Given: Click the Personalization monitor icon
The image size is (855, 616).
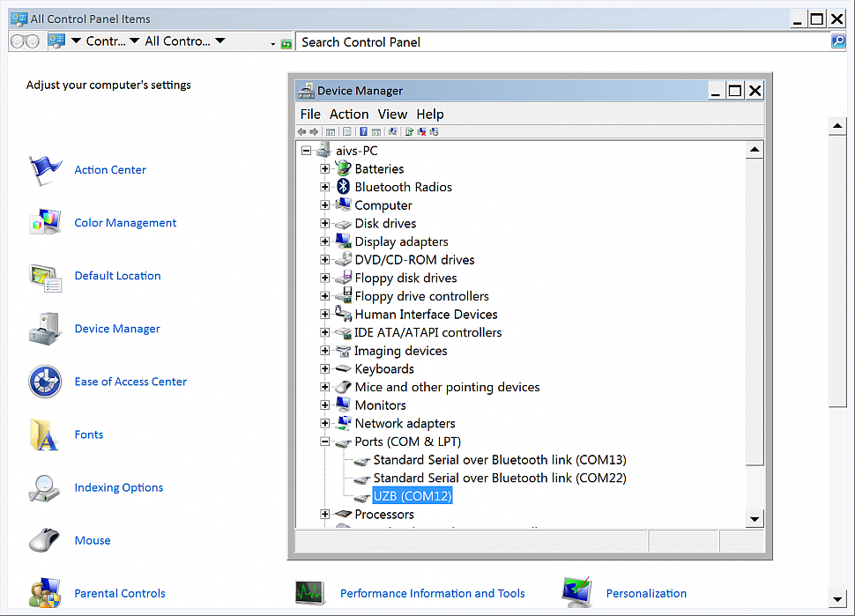Looking at the screenshot, I should (577, 593).
